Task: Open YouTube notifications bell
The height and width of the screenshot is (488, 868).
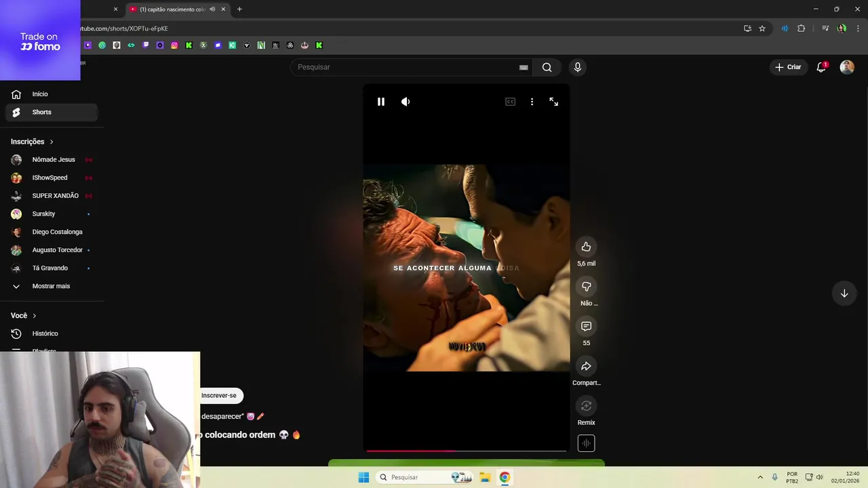Action: coord(821,67)
